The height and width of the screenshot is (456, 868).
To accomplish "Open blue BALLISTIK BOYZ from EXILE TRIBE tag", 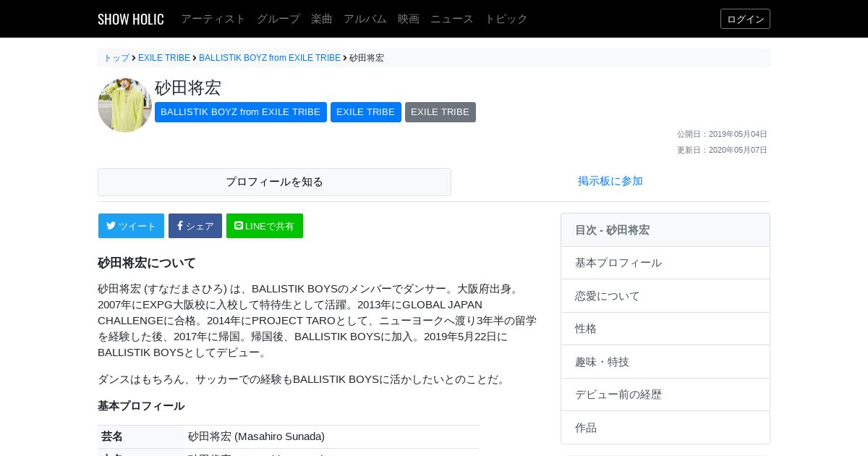I will pos(241,112).
